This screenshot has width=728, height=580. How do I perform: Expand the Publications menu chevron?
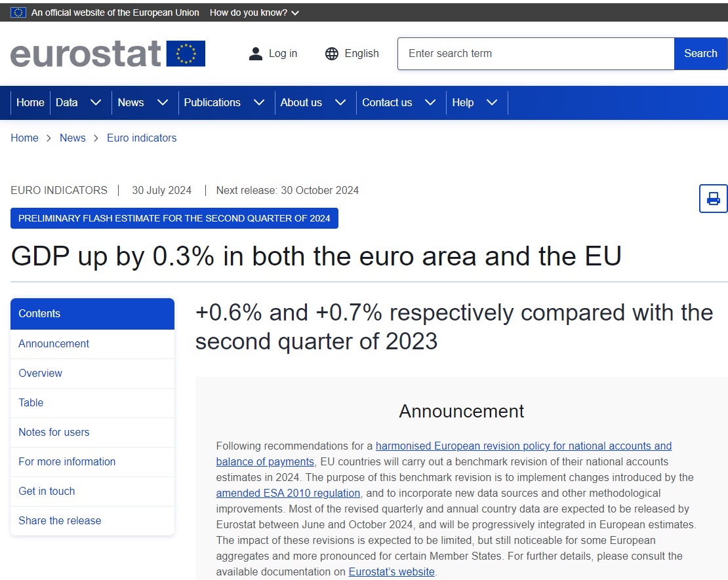259,102
